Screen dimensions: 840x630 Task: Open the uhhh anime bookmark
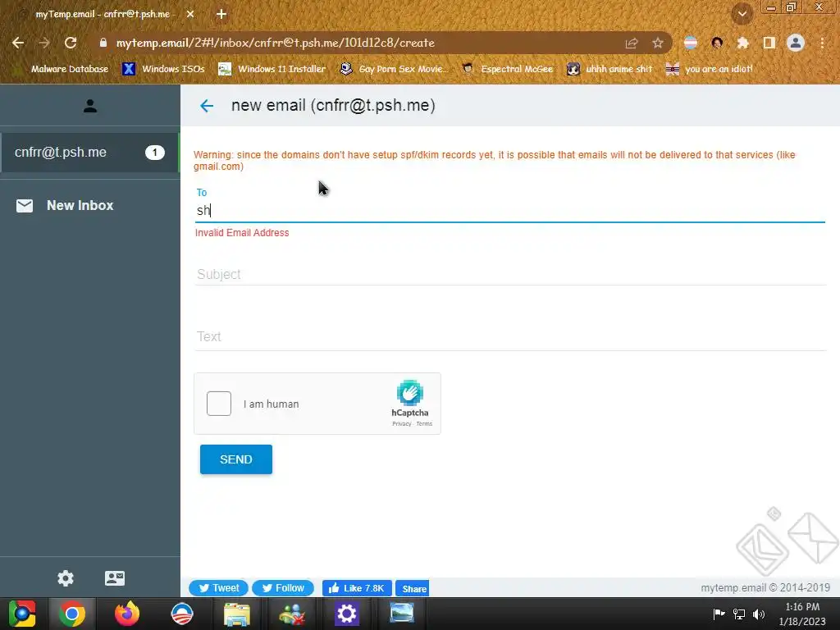[610, 69]
